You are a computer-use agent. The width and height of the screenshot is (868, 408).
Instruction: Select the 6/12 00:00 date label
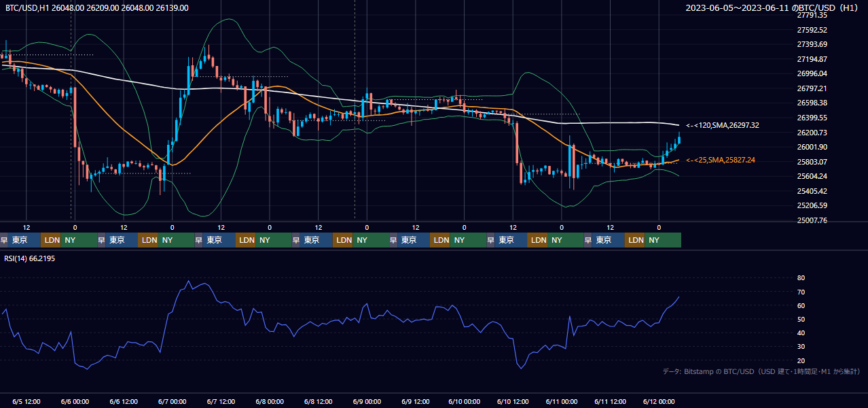pos(659,402)
